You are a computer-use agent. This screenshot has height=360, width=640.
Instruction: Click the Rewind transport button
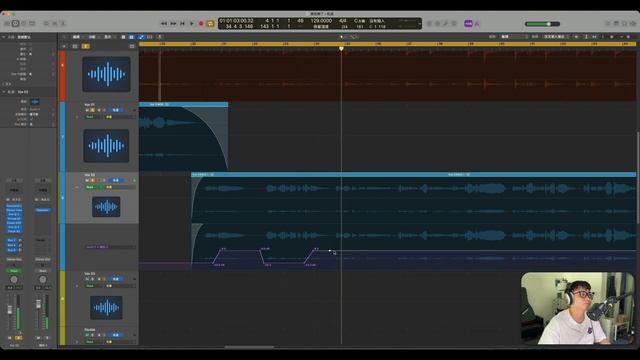164,24
